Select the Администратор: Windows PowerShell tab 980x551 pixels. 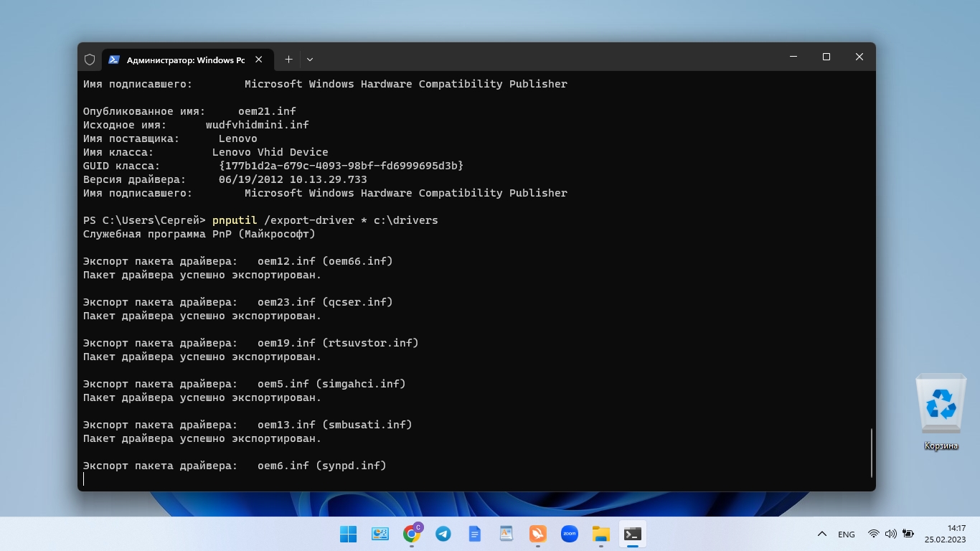(187, 60)
